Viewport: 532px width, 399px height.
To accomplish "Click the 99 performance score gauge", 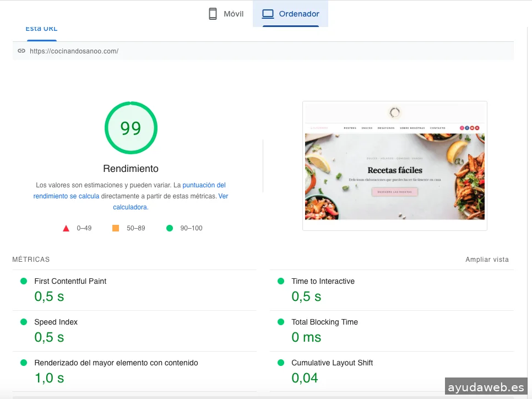I will point(131,128).
